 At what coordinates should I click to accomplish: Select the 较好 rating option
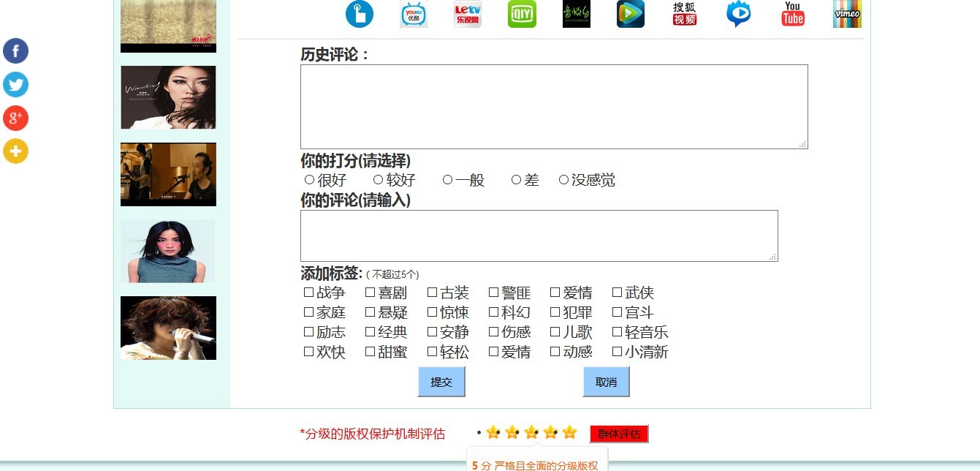pos(378,179)
